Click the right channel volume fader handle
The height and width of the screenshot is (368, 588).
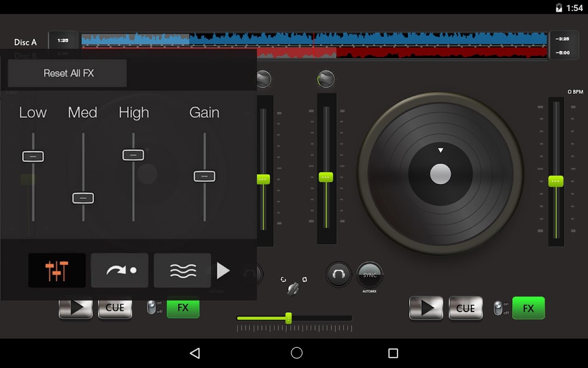pos(326,177)
